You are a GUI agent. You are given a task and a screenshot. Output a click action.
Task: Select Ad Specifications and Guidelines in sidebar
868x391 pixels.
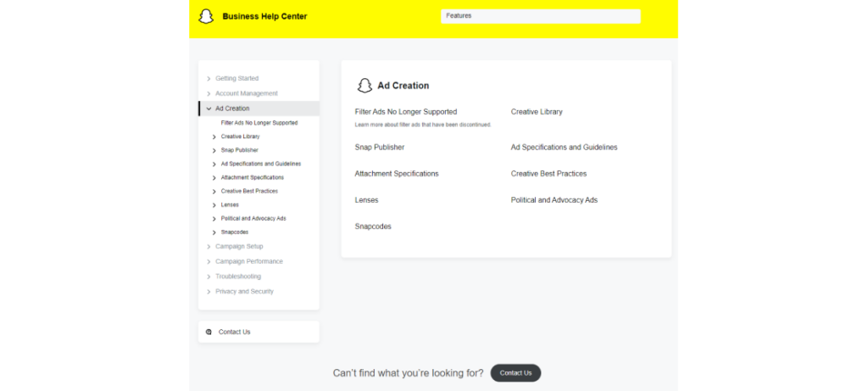tap(261, 164)
